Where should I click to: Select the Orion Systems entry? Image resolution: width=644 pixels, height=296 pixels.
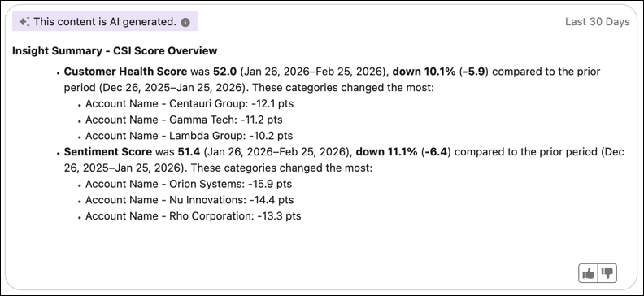point(189,184)
